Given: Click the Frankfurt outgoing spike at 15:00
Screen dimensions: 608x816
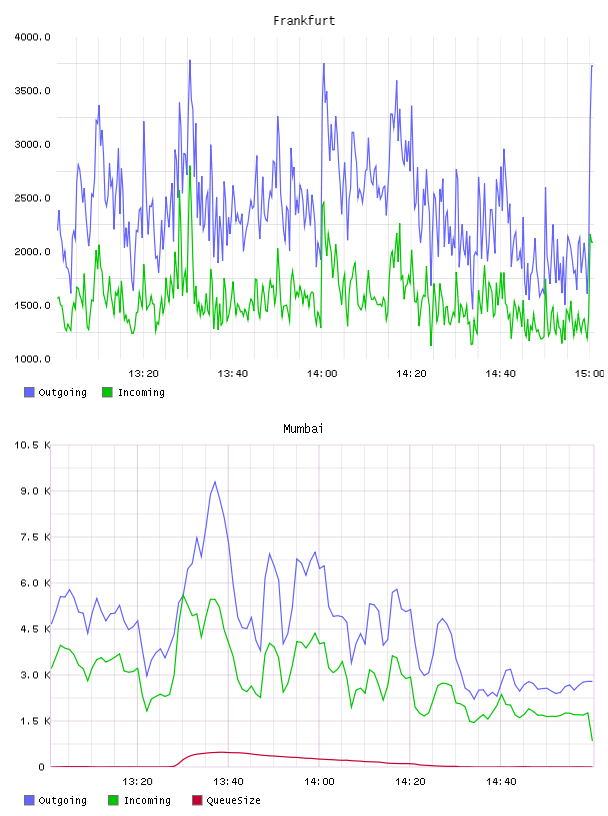Looking at the screenshot, I should click(x=591, y=67).
